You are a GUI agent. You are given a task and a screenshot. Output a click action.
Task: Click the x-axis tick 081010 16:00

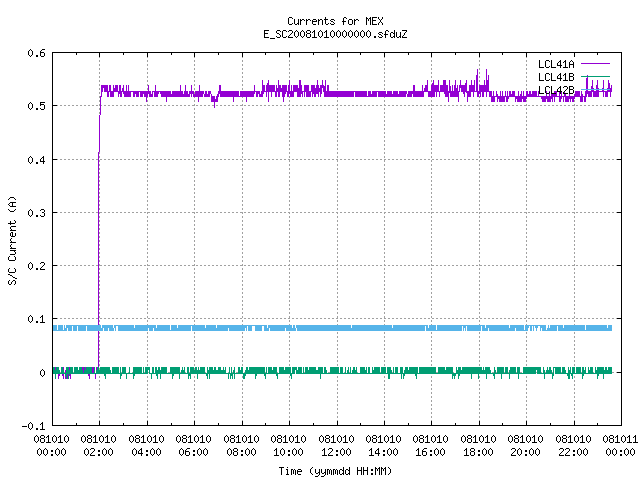(431, 446)
